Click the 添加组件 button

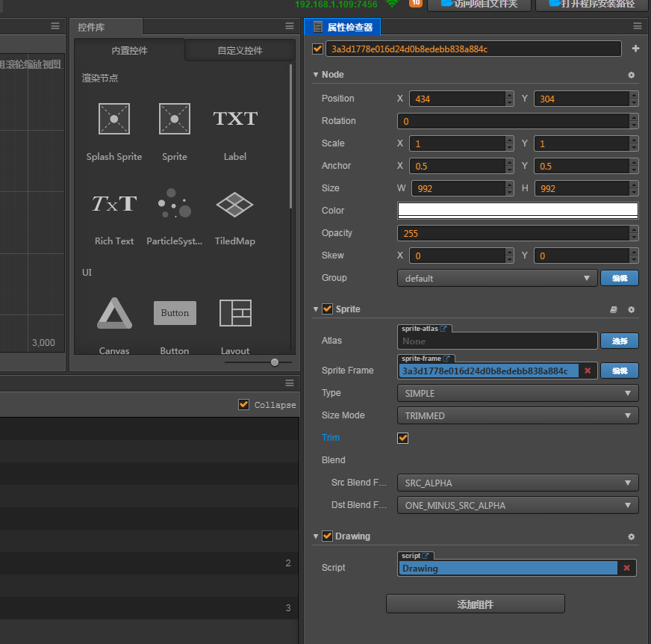[x=475, y=604]
